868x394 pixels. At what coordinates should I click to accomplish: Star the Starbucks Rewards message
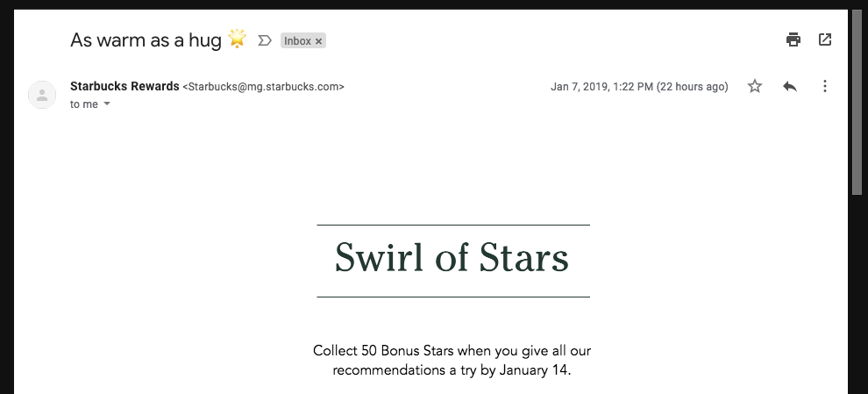755,86
